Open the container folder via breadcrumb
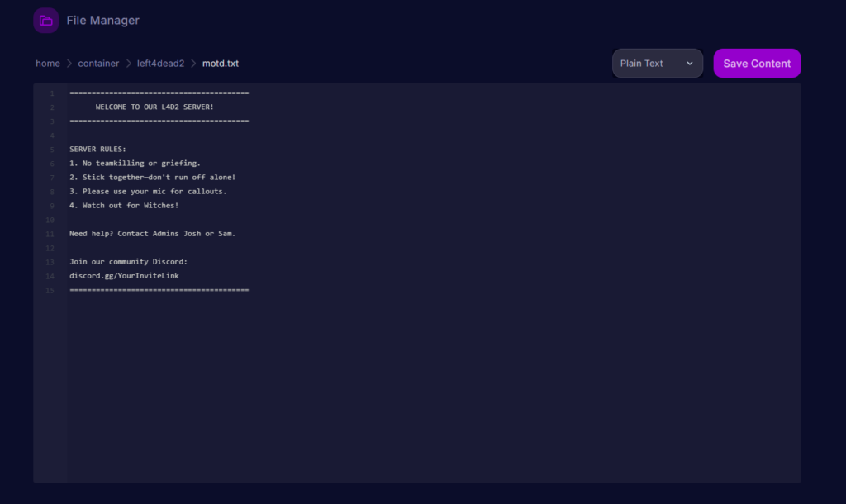The width and height of the screenshot is (846, 504). [98, 63]
